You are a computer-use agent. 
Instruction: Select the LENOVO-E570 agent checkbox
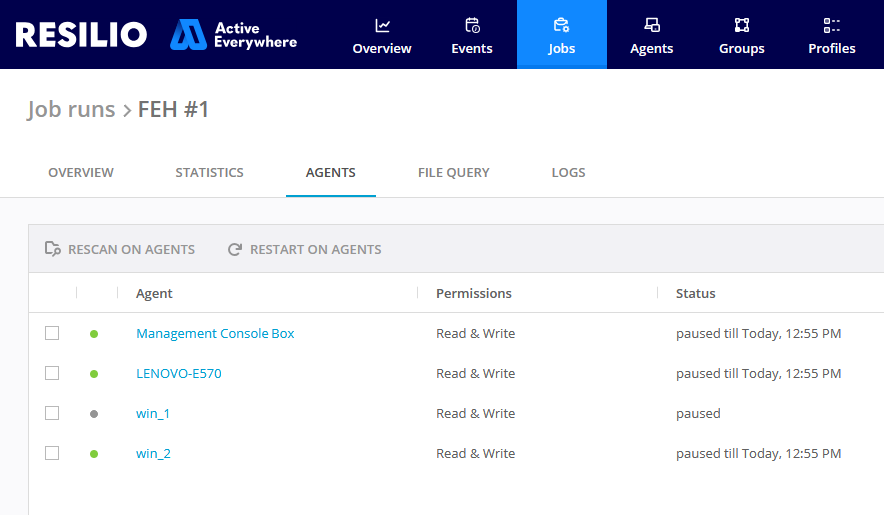[x=52, y=373]
